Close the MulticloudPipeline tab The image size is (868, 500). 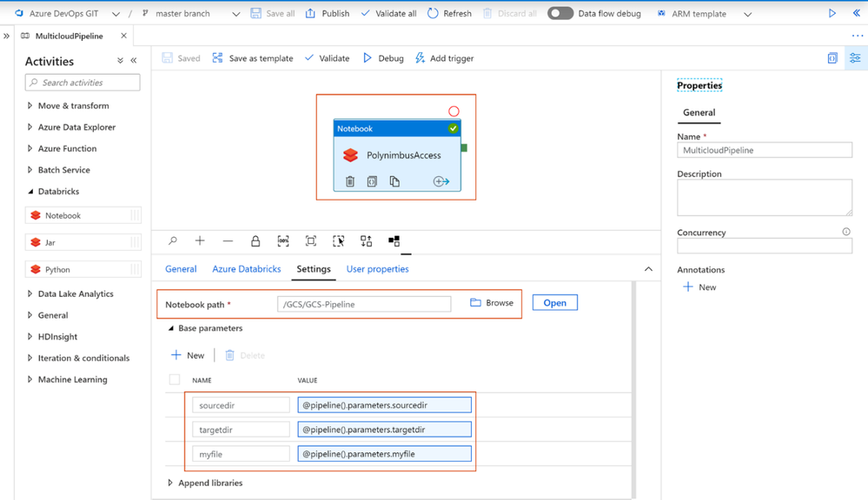coord(123,36)
